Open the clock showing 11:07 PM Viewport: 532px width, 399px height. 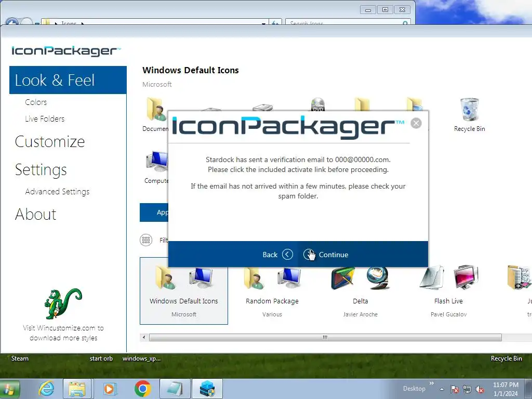506,389
